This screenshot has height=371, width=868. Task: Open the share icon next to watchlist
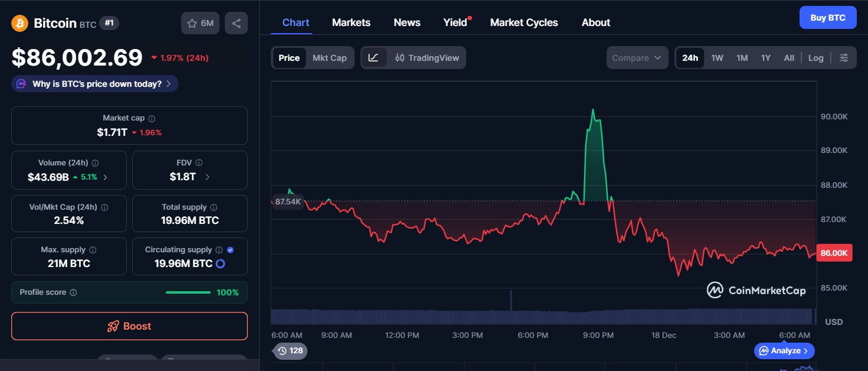pos(236,22)
